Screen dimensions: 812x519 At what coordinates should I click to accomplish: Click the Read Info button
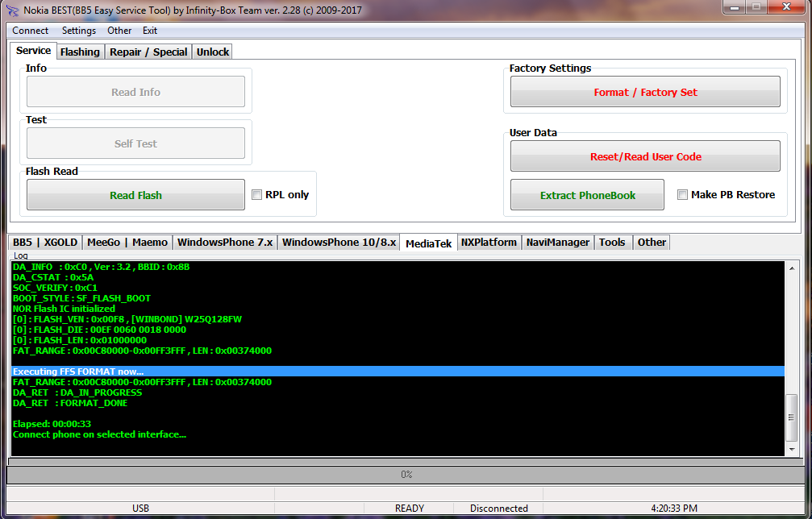tap(135, 92)
